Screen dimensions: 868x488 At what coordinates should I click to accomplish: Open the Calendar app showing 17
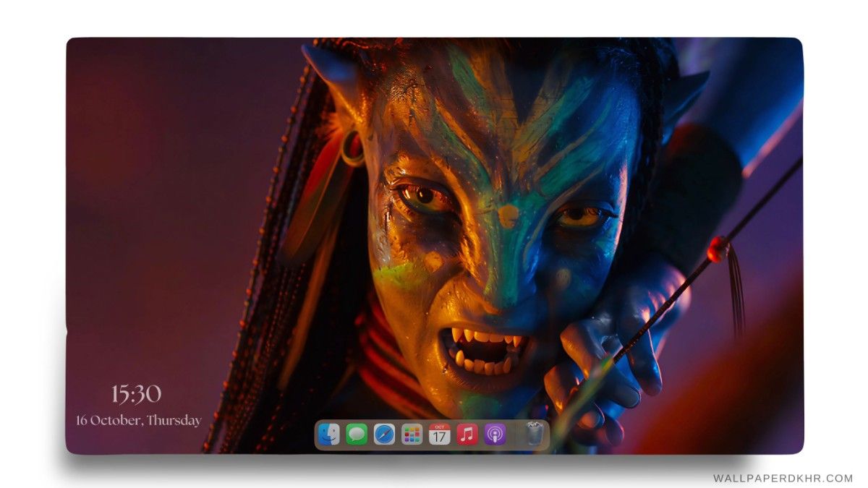coord(439,434)
